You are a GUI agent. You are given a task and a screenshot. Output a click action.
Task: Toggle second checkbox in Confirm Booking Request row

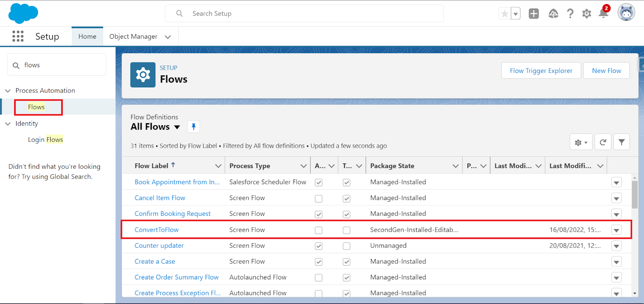point(346,214)
